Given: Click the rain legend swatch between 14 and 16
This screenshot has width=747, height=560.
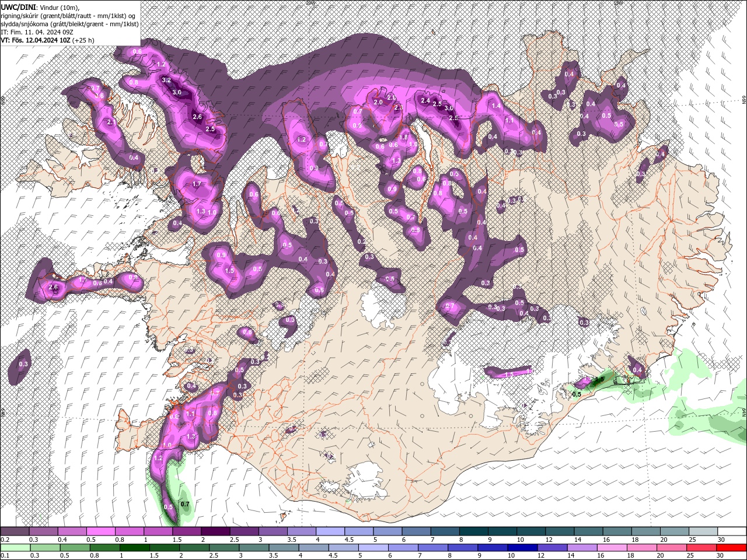Looking at the screenshot, I should coord(581,548).
